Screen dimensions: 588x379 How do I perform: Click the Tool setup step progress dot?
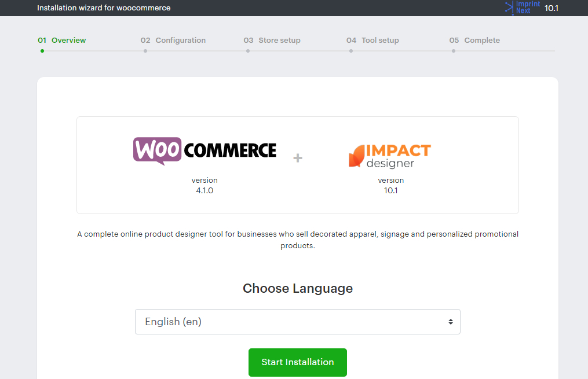pyautogui.click(x=351, y=51)
